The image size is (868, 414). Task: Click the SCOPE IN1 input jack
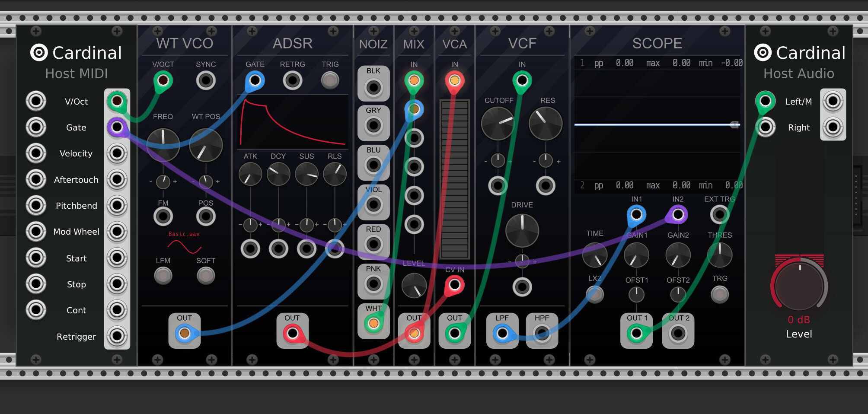pos(636,214)
